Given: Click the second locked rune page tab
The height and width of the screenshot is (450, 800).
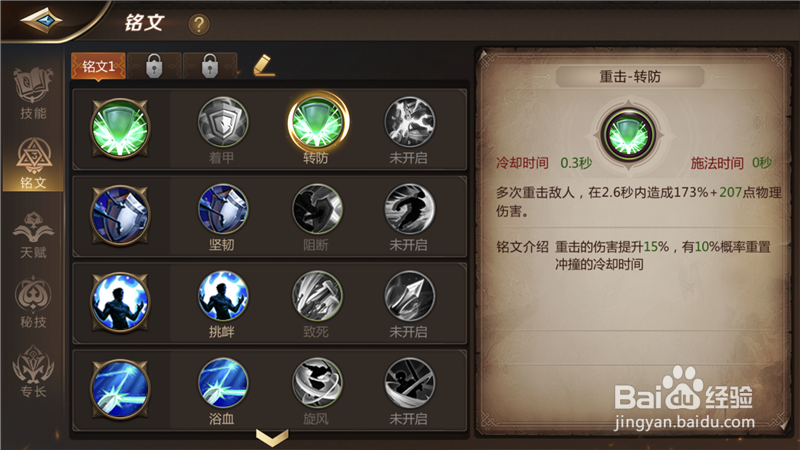Looking at the screenshot, I should pyautogui.click(x=154, y=66).
